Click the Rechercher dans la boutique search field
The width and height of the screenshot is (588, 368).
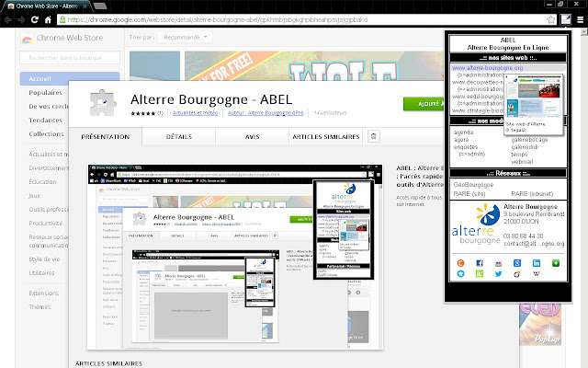point(70,58)
